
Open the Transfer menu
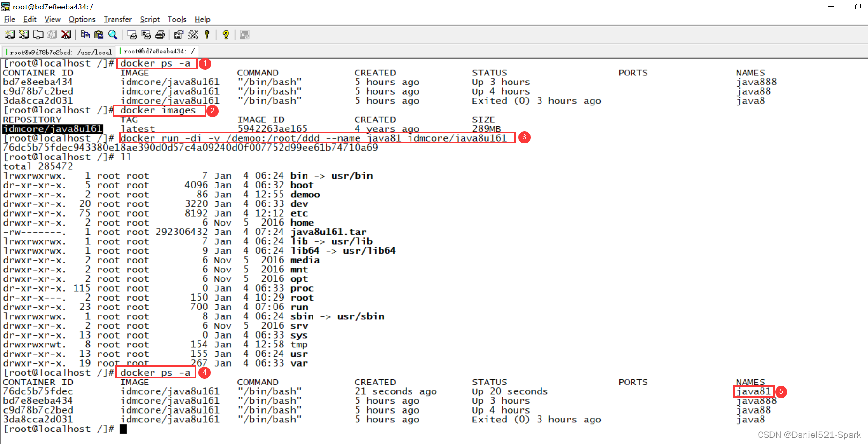(118, 19)
